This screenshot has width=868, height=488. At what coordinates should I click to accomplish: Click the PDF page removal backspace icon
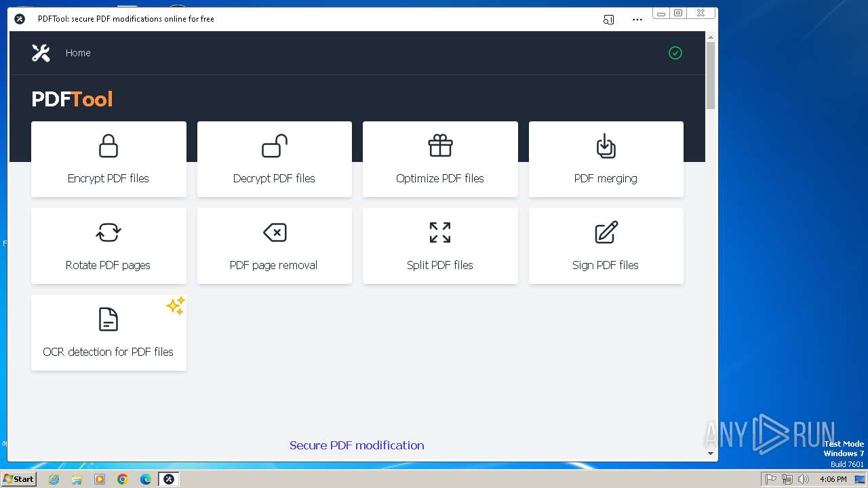(275, 232)
